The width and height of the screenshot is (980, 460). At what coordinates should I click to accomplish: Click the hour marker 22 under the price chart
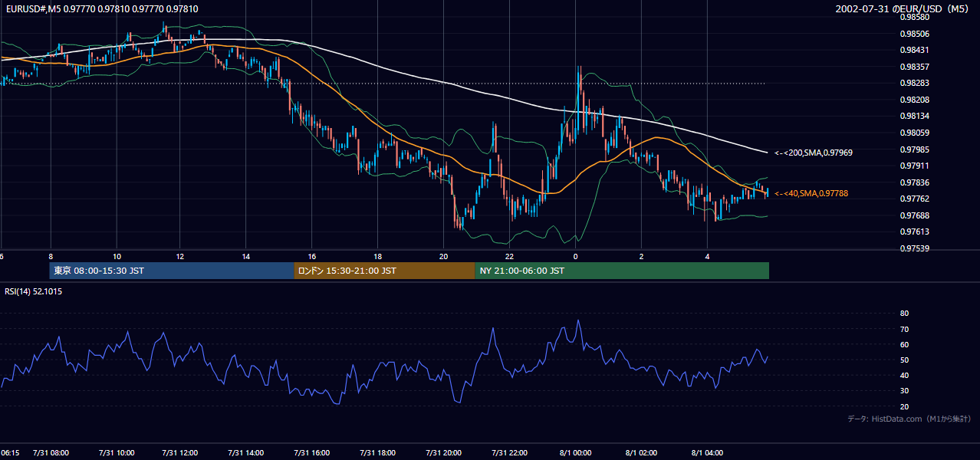tap(509, 256)
